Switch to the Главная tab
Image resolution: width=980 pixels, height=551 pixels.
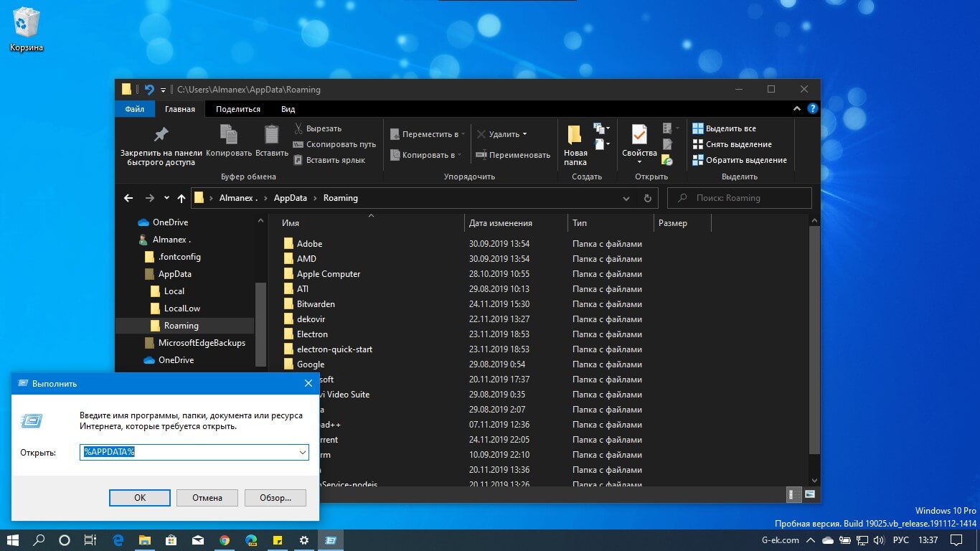tap(180, 109)
